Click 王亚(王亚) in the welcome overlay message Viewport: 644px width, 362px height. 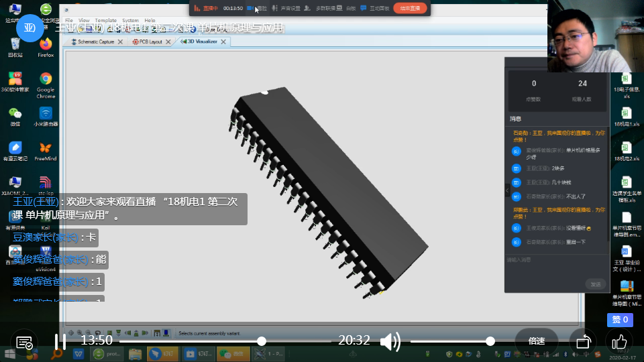36,202
